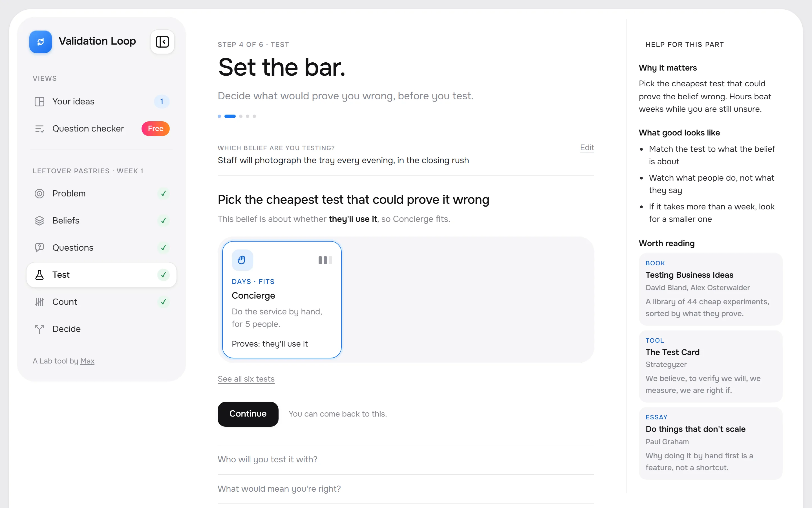The width and height of the screenshot is (812, 508).
Task: Click the Decide fork icon
Action: 39,329
